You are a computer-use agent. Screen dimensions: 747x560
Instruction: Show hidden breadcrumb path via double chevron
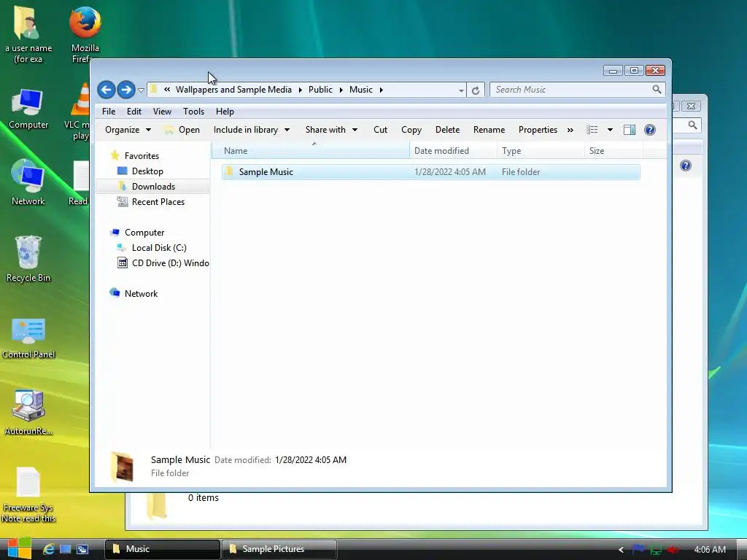pyautogui.click(x=167, y=89)
